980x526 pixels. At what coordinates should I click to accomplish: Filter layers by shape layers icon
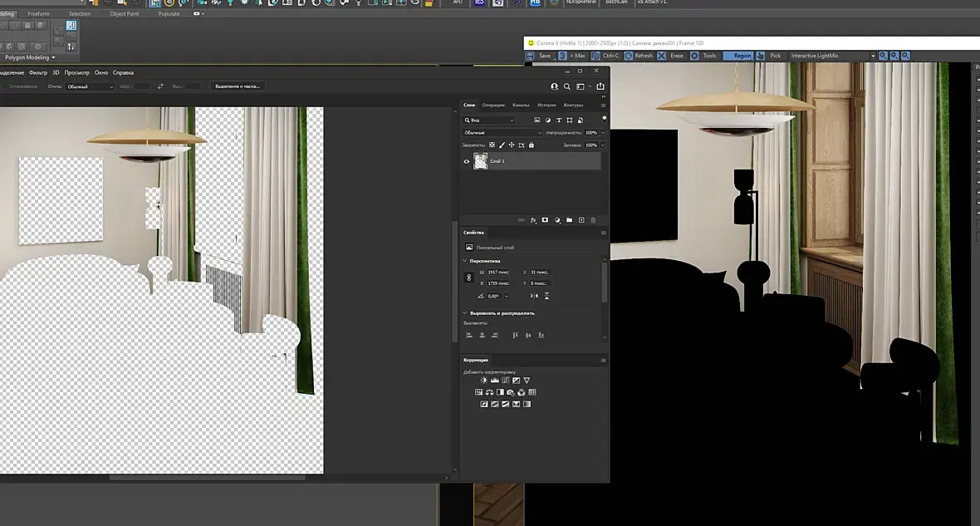(570, 120)
